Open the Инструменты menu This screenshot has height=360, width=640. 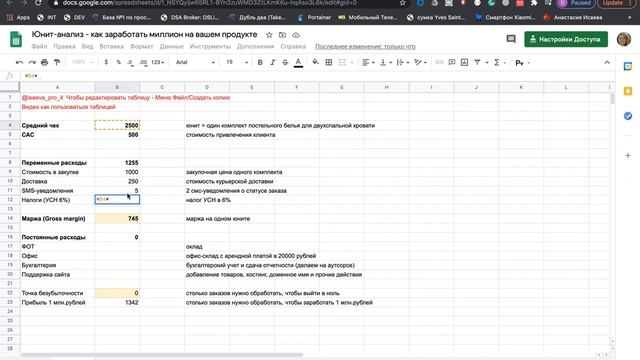click(x=210, y=47)
